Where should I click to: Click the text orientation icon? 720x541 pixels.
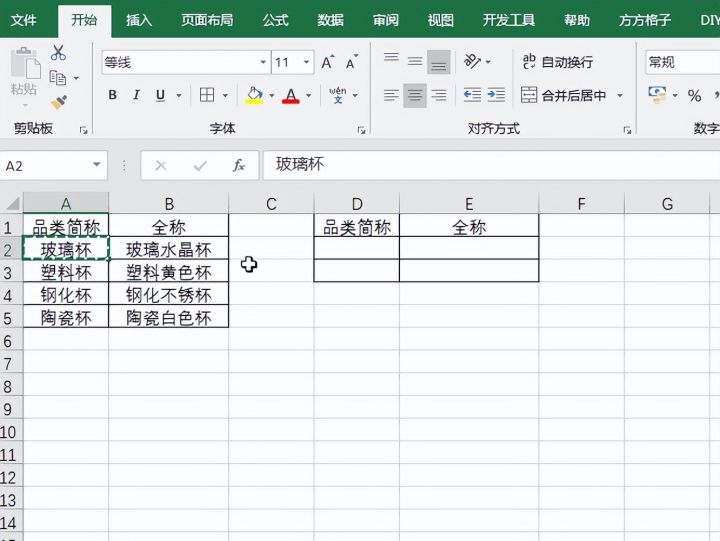[x=472, y=61]
